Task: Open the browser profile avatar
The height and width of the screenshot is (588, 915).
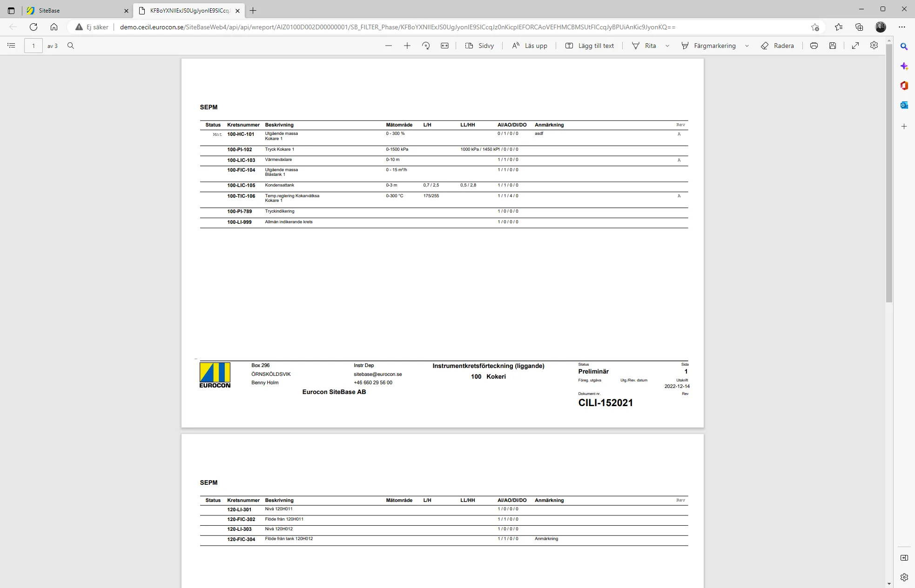Action: pyautogui.click(x=881, y=27)
